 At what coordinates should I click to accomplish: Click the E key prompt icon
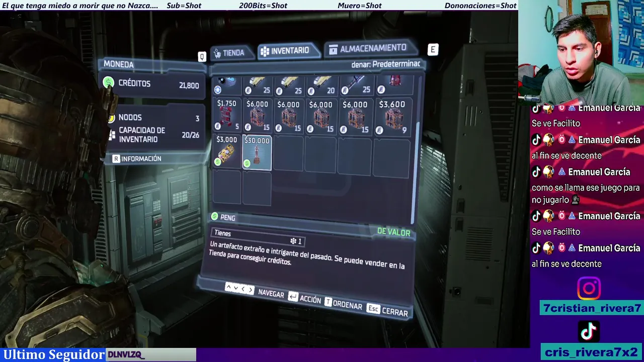pos(433,49)
